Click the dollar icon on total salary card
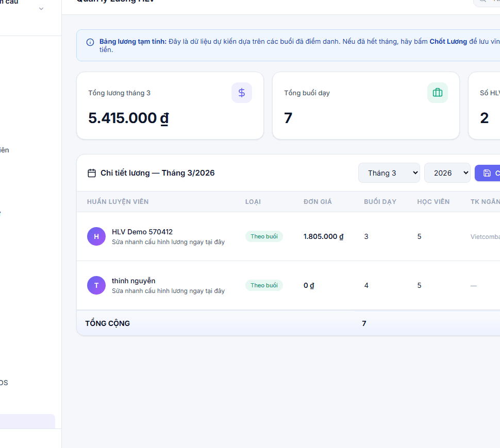 tap(242, 93)
